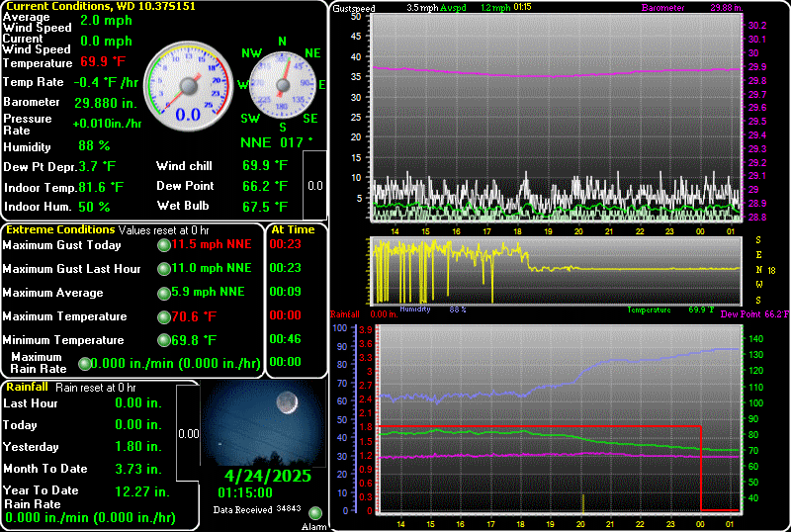The height and width of the screenshot is (532, 791).
Task: Click the Alarm indicator light
Action: click(x=315, y=513)
